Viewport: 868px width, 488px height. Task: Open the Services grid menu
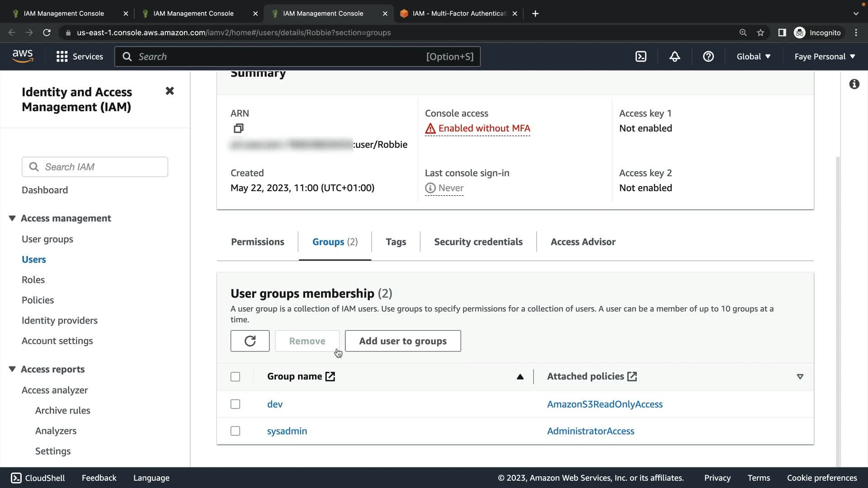(62, 56)
